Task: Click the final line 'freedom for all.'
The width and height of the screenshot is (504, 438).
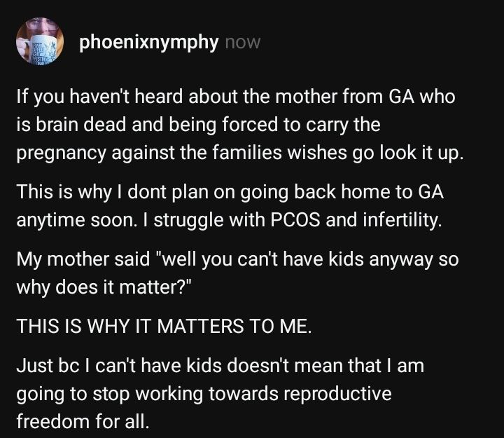Action: (83, 422)
